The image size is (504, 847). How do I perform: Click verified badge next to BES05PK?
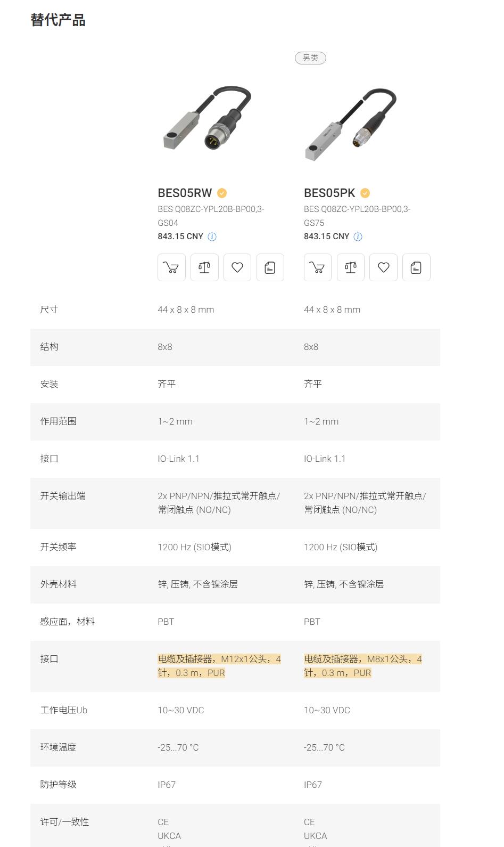coord(365,193)
